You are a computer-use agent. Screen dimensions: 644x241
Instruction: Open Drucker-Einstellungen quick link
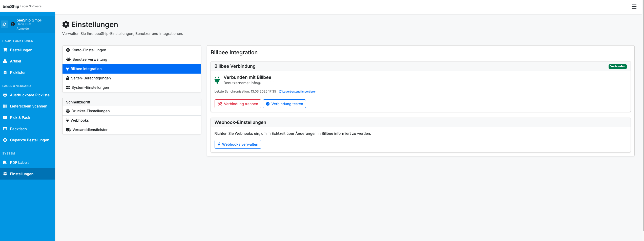(x=132, y=111)
